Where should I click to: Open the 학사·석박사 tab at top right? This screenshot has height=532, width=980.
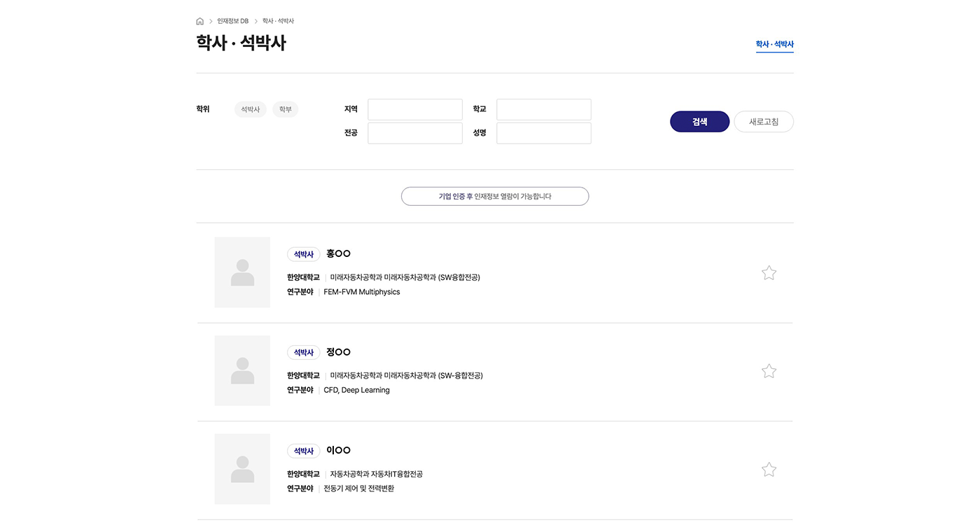(x=774, y=44)
